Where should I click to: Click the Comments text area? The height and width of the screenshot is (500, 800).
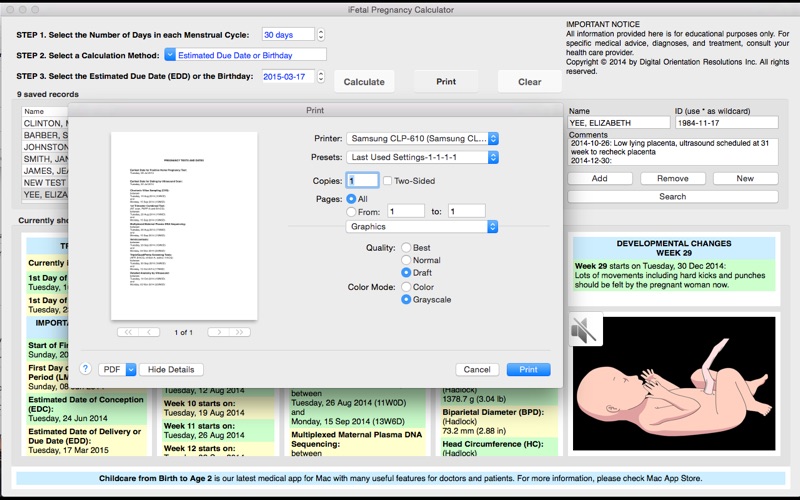(673, 152)
